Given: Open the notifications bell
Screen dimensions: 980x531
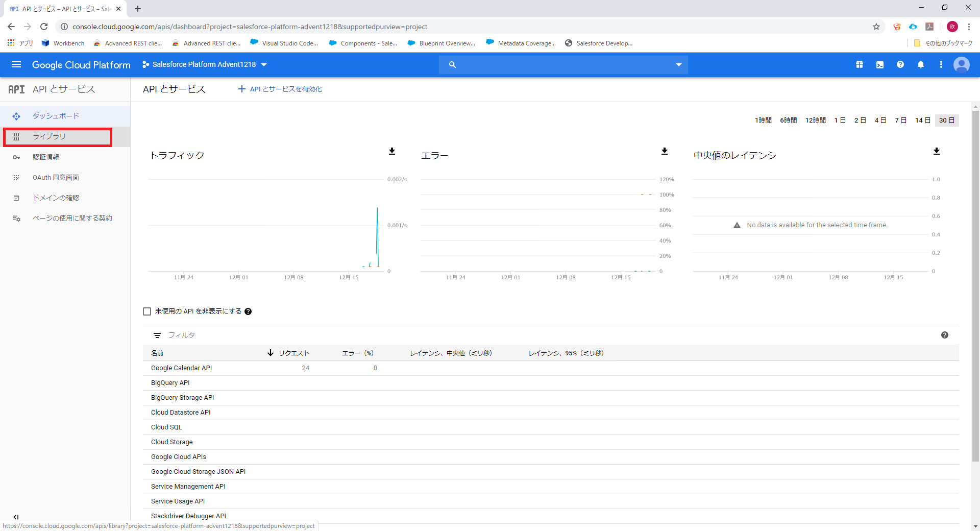Looking at the screenshot, I should tap(921, 64).
